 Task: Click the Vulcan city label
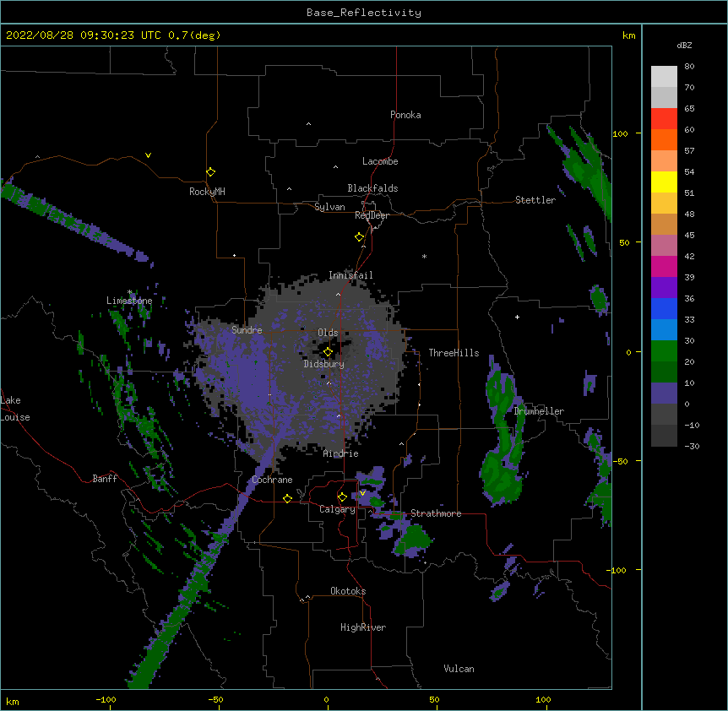(x=459, y=669)
